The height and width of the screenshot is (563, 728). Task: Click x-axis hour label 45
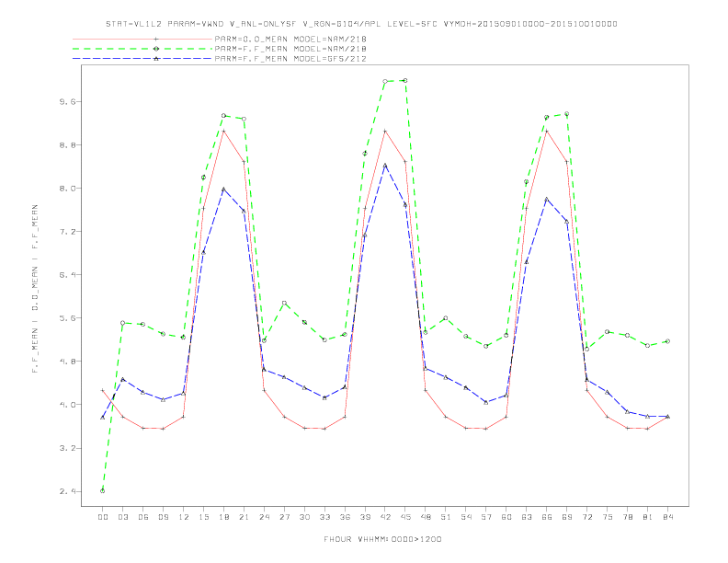(x=405, y=517)
